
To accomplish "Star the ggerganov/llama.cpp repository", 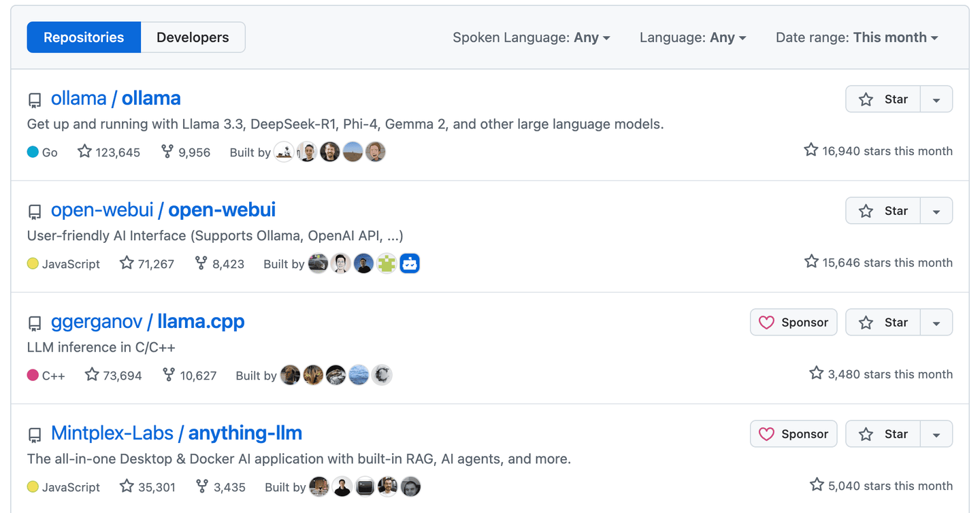I will tap(883, 322).
